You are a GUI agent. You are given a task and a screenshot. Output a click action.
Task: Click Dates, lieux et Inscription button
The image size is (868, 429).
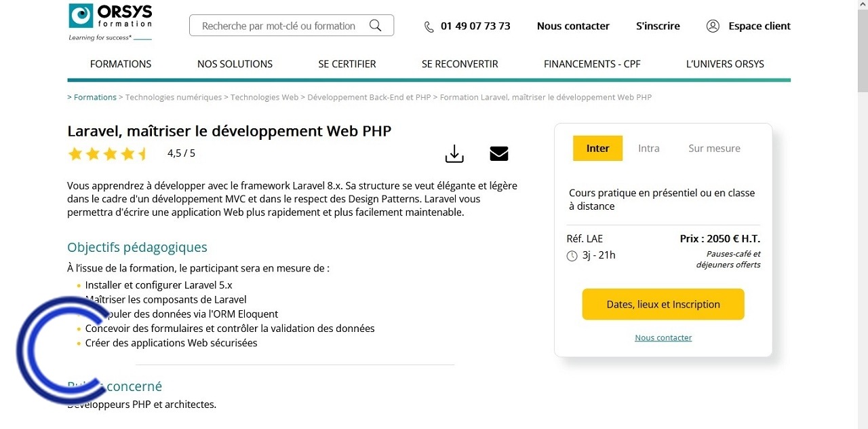[663, 304]
